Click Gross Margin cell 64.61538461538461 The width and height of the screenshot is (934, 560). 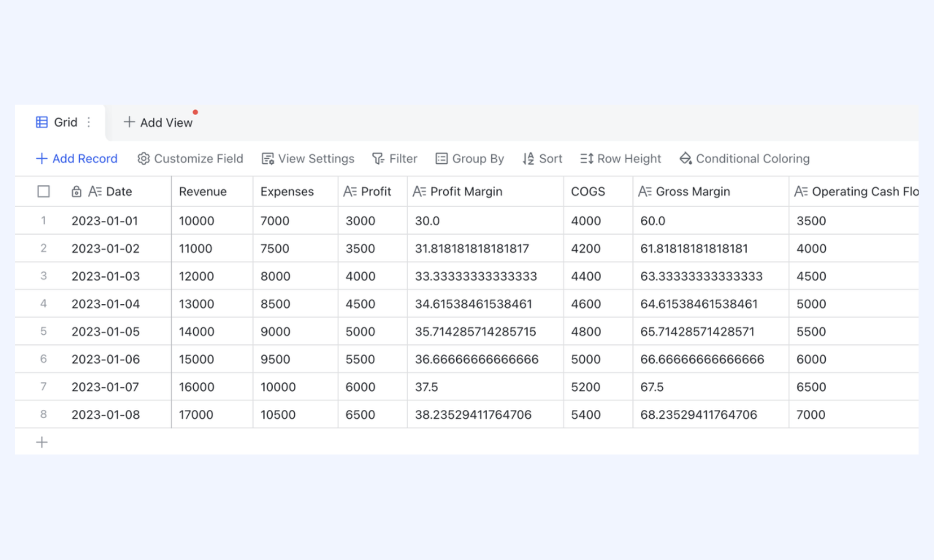coord(711,304)
